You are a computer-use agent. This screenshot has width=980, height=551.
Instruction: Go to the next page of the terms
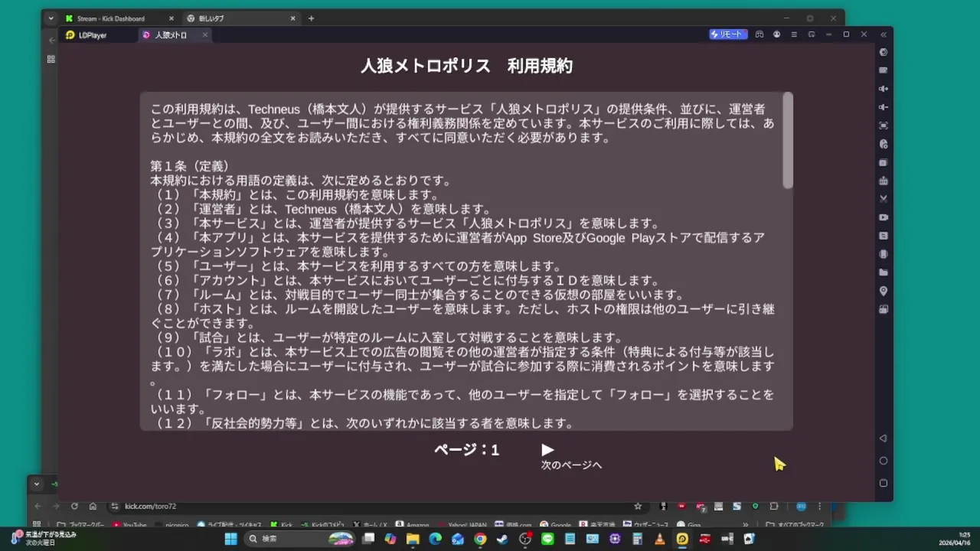[x=547, y=450]
